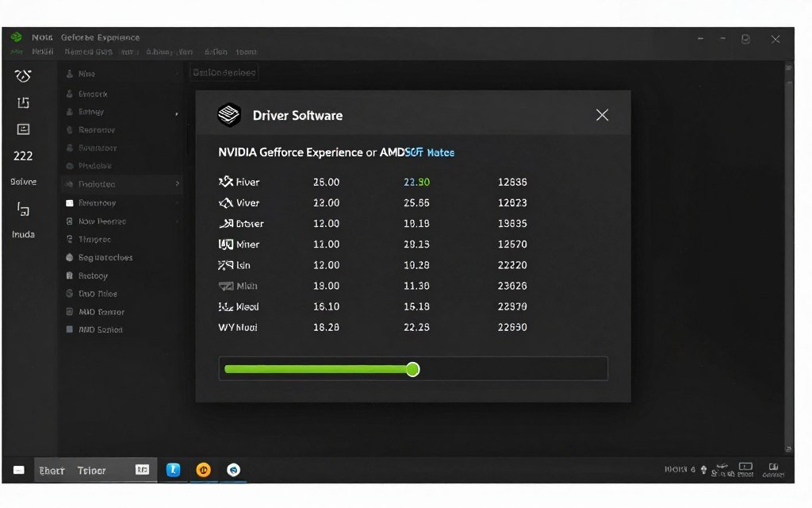Click the Solve sidebar icon

(24, 182)
